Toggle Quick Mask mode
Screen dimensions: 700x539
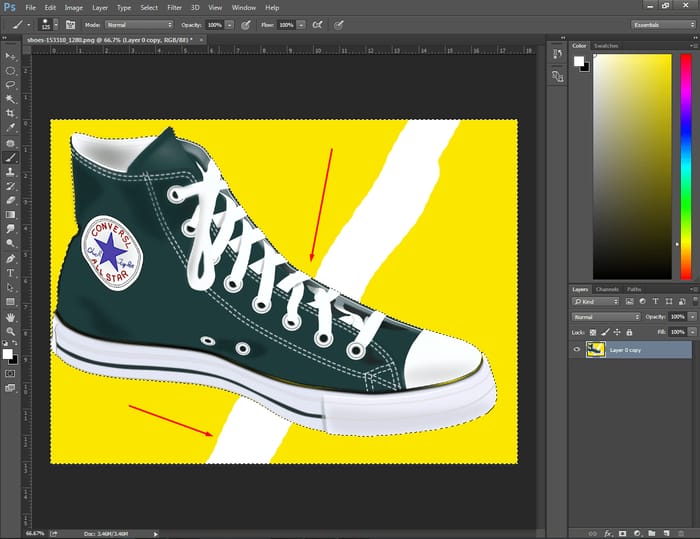(x=10, y=374)
